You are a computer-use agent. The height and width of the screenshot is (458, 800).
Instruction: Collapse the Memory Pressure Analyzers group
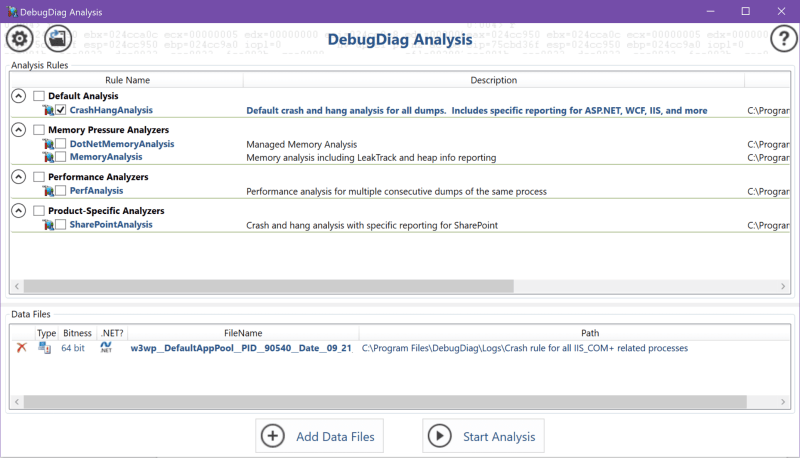18,130
